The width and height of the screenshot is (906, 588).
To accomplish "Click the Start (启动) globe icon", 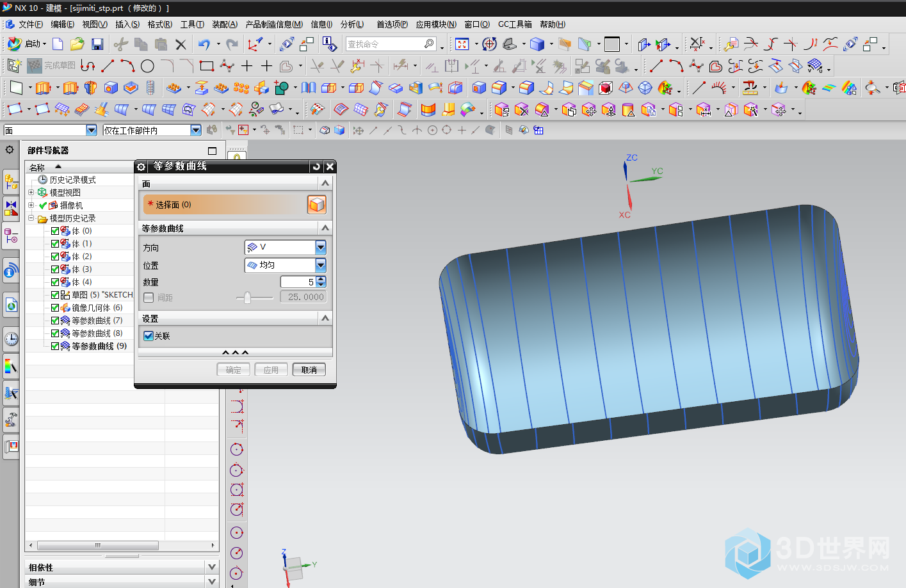I will pos(14,44).
